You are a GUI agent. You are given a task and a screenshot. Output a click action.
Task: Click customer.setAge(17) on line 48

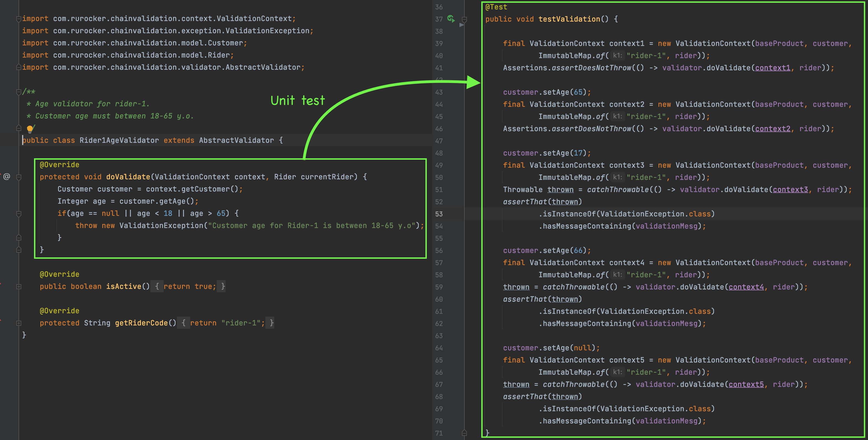[x=547, y=153]
